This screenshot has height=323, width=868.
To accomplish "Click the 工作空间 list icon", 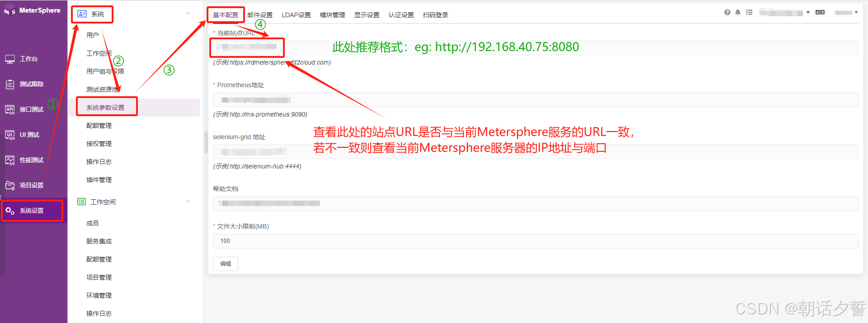I will (x=81, y=202).
